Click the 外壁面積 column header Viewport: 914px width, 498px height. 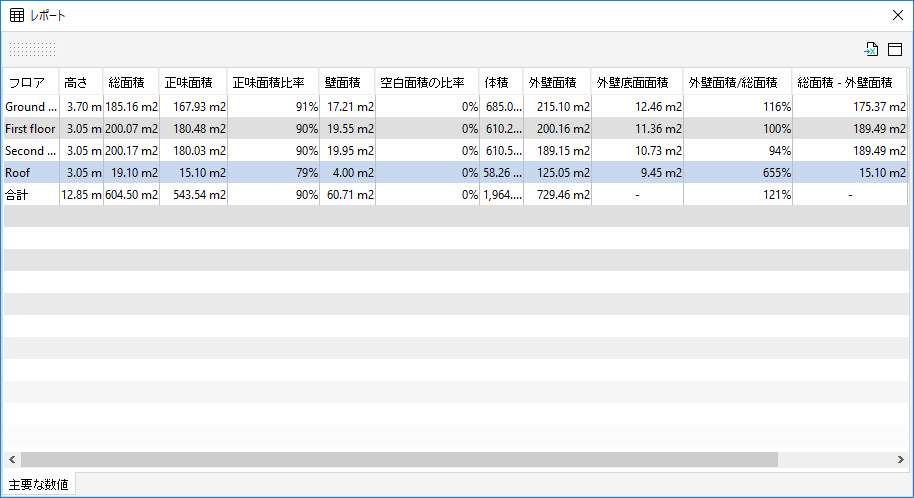click(x=557, y=83)
